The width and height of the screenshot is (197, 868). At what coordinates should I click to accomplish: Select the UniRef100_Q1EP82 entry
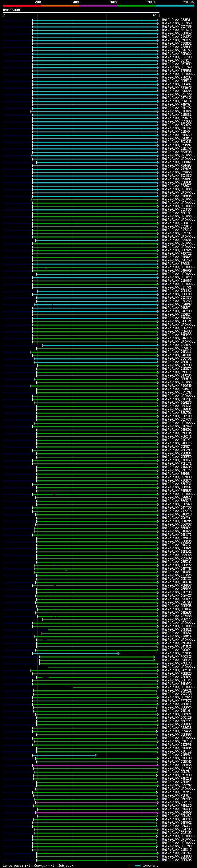coord(177,755)
